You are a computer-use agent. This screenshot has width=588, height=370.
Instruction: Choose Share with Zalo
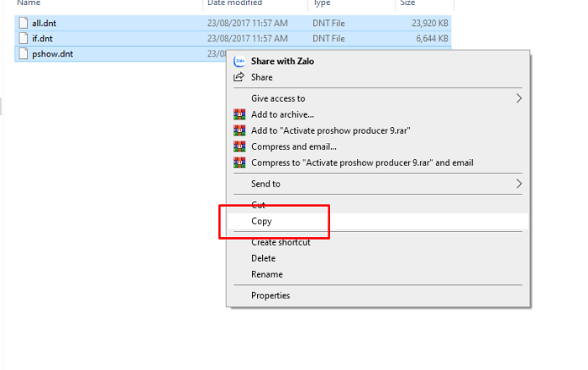378,61
